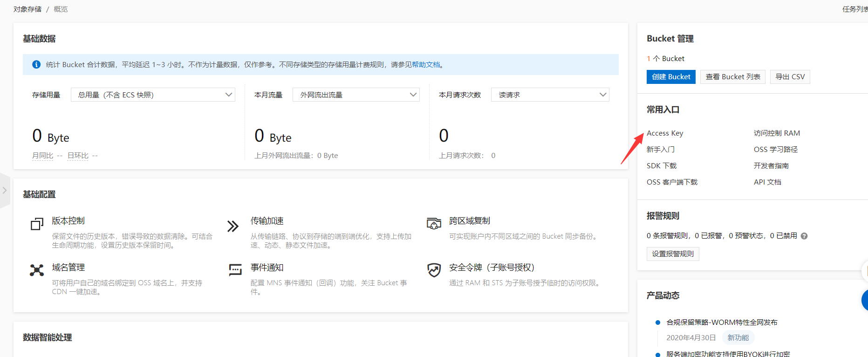Click the 传输加速 title

267,221
